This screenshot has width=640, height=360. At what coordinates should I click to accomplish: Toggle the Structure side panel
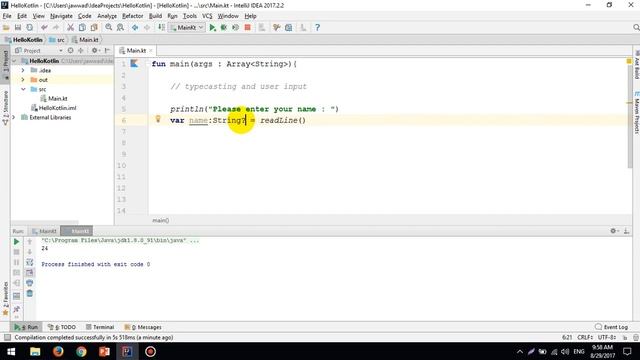(5, 107)
